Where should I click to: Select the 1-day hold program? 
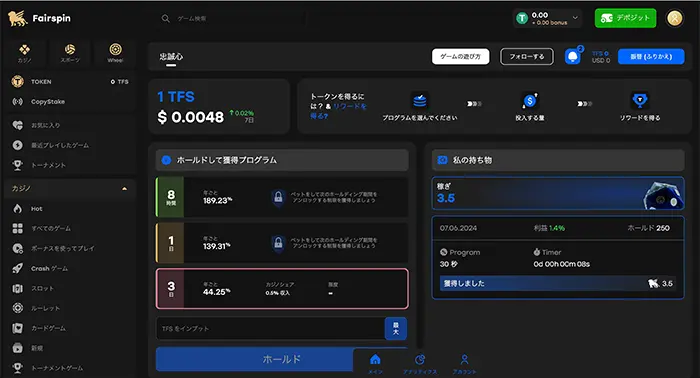282,243
